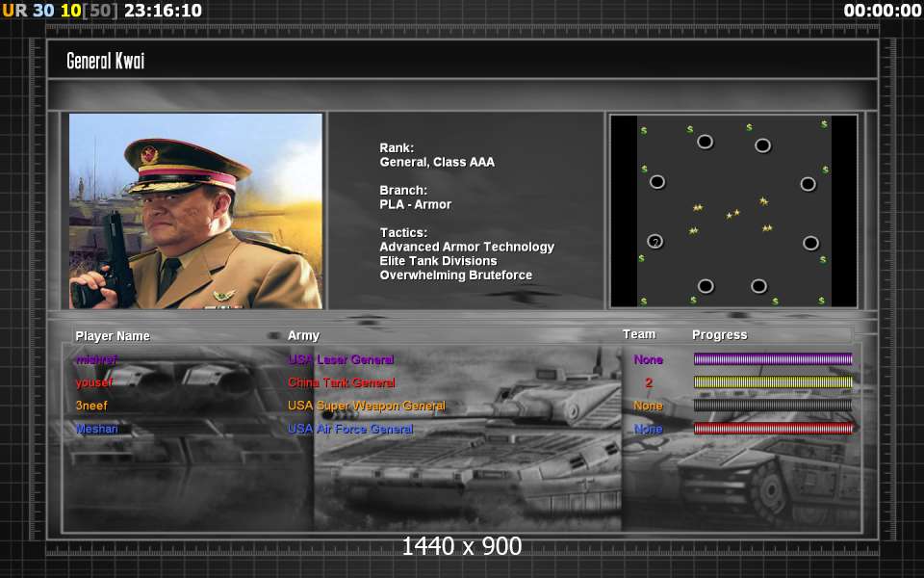This screenshot has height=578, width=924.
Task: Click the dollar supply icon in minimap's top-right corner
Action: (824, 124)
